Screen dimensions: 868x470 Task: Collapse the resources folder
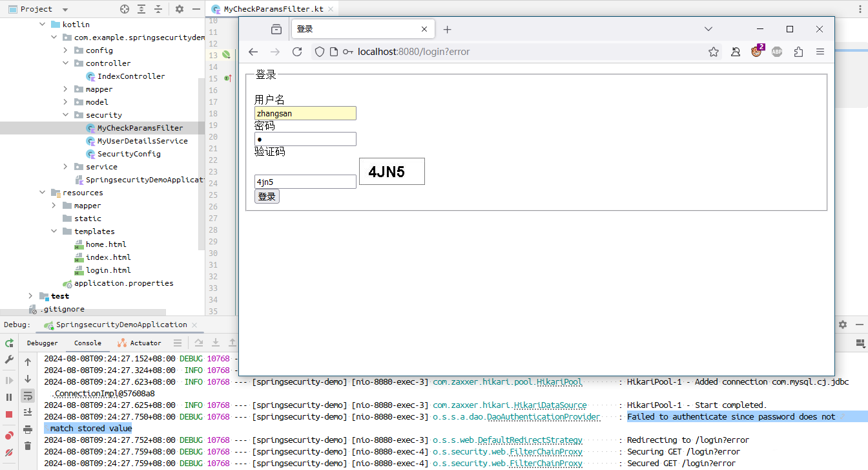pos(43,193)
